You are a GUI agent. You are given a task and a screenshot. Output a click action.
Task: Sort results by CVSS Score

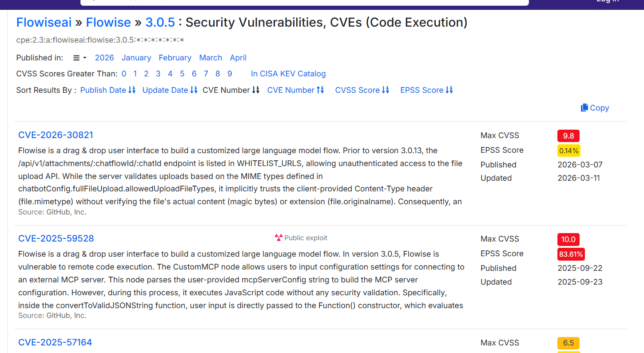[362, 90]
